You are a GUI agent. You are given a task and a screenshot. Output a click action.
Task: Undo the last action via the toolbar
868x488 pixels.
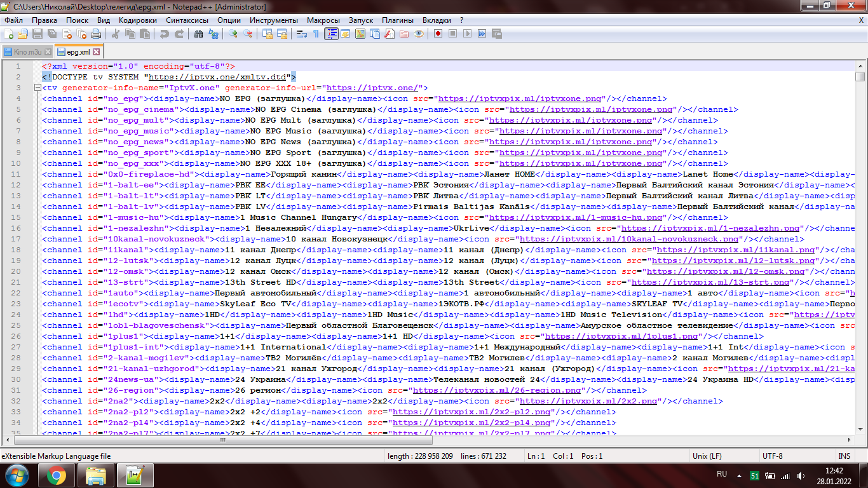[x=165, y=34]
